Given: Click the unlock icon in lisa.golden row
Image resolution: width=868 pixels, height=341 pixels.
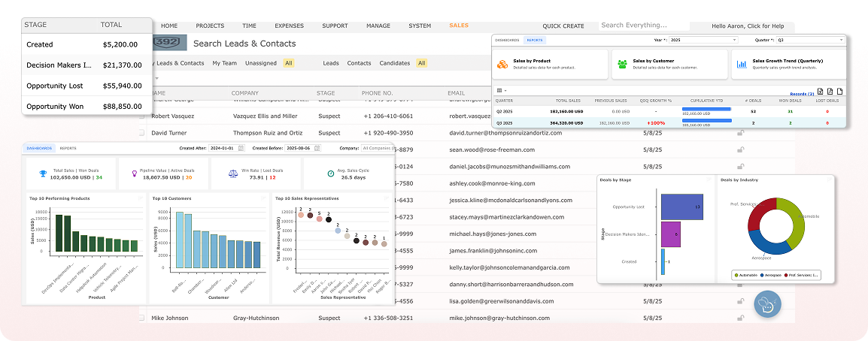Looking at the screenshot, I should [740, 301].
